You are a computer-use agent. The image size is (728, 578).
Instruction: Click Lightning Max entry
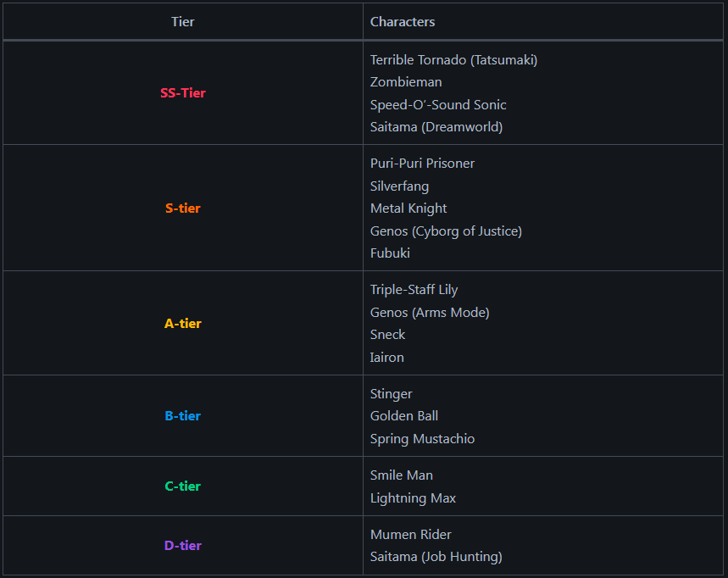[x=413, y=498]
